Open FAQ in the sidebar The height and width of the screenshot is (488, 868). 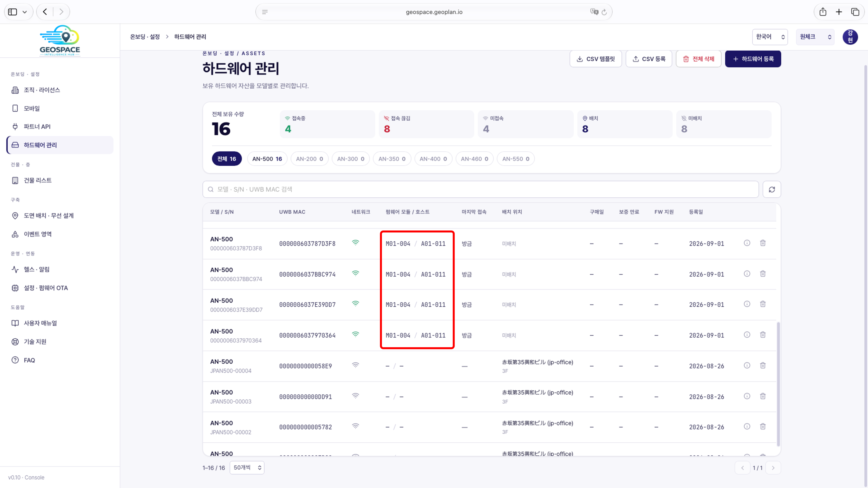click(x=60, y=360)
